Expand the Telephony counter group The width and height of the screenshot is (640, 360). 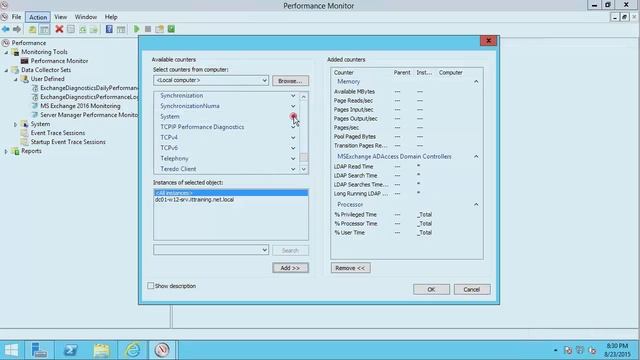click(x=293, y=159)
